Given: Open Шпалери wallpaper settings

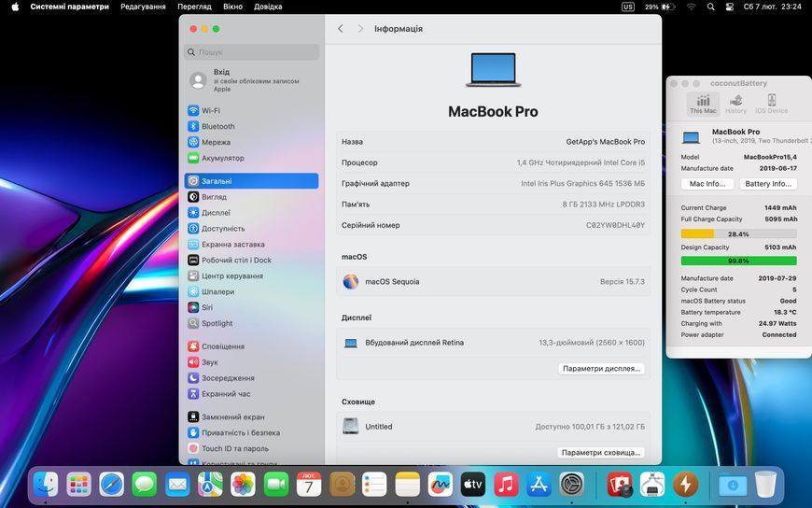Looking at the screenshot, I should click(252, 292).
